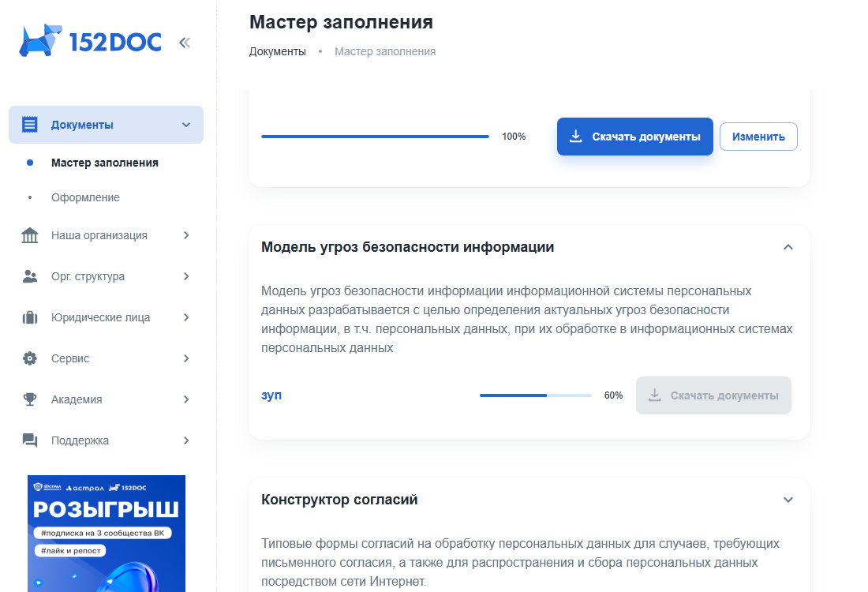Click the 152DOC dog logo

(x=90, y=40)
